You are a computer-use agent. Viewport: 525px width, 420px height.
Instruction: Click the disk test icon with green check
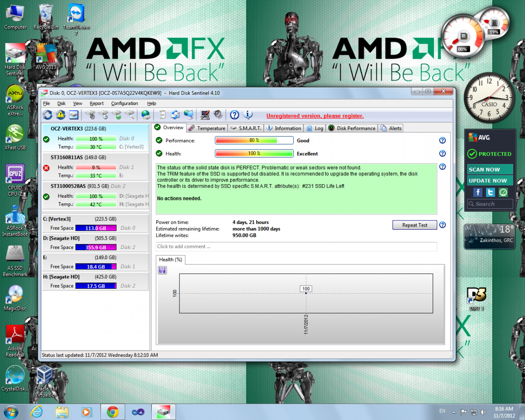coord(117,115)
